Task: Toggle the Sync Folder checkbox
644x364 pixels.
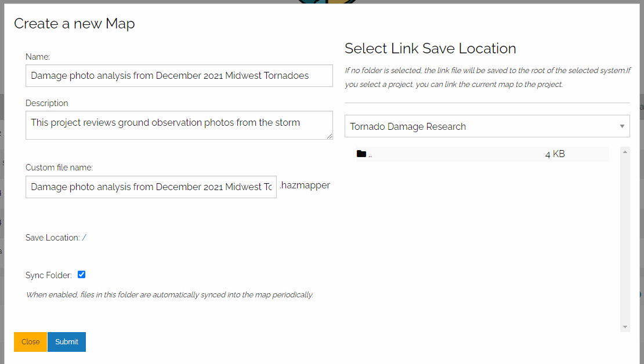Action: pyautogui.click(x=81, y=275)
